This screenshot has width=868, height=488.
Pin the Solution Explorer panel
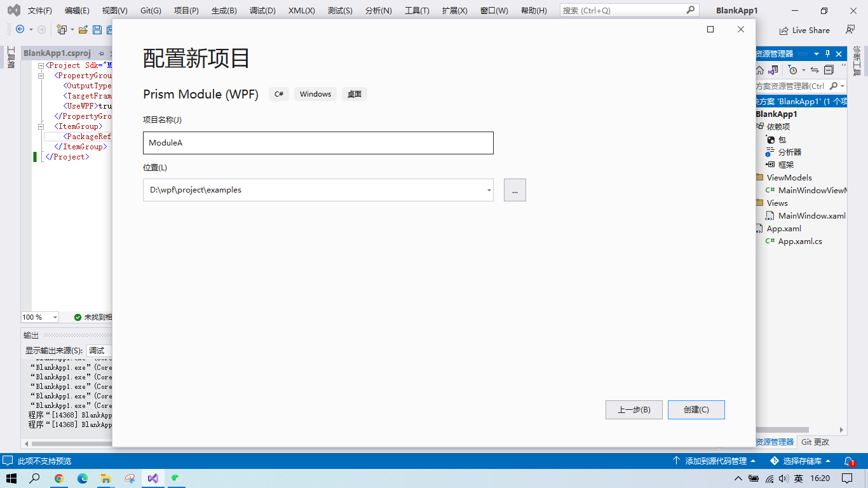pyautogui.click(x=827, y=54)
